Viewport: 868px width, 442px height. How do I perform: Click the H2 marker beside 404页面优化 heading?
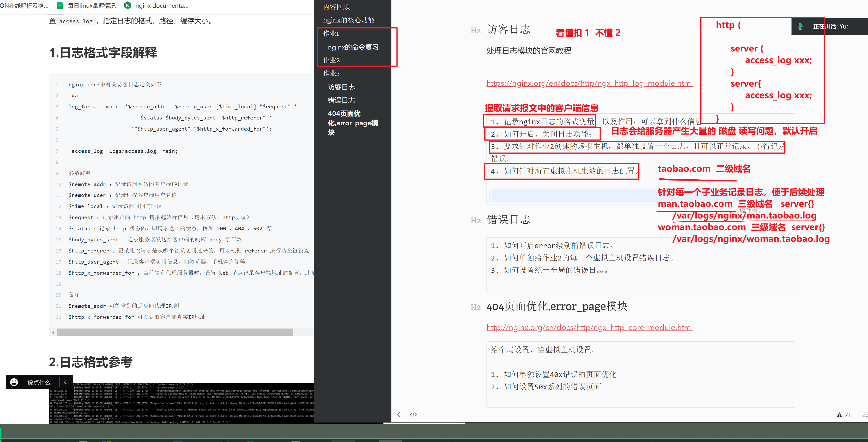coord(475,307)
